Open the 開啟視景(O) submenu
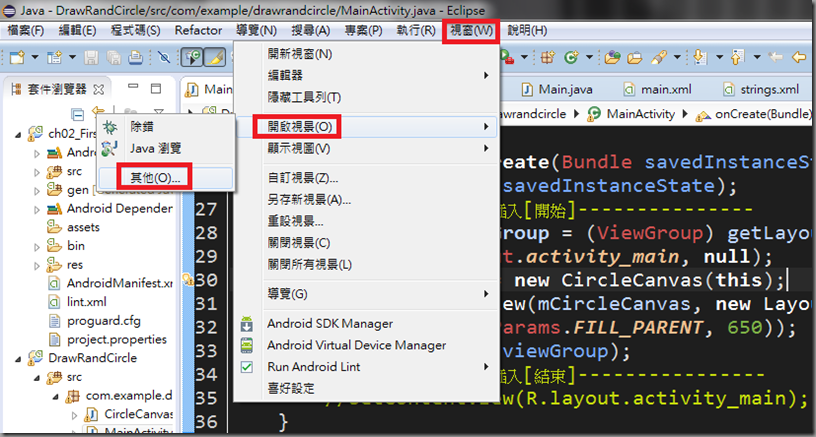 pos(366,126)
